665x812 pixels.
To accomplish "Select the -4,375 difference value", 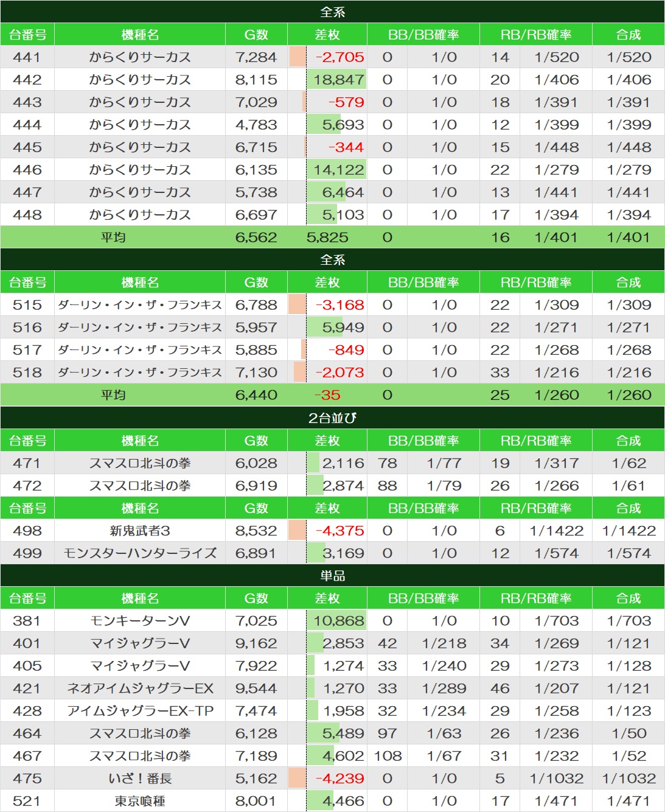I will click(340, 531).
